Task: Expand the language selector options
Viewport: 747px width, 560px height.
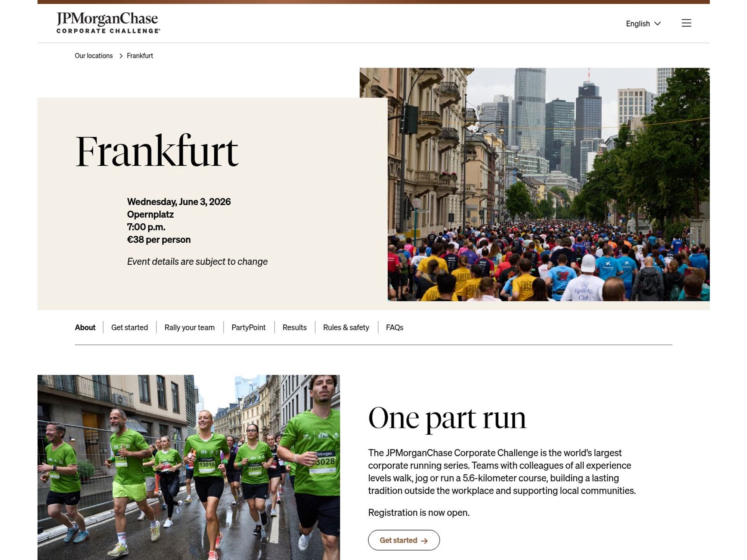Action: [642, 24]
